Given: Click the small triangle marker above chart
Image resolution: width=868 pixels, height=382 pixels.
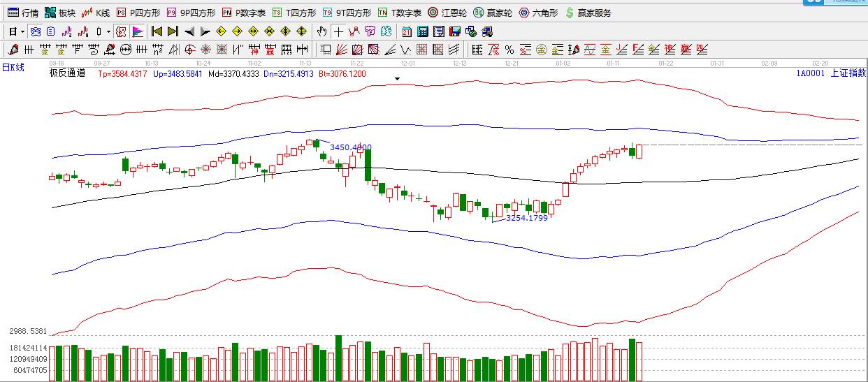Looking at the screenshot, I should pyautogui.click(x=398, y=79).
